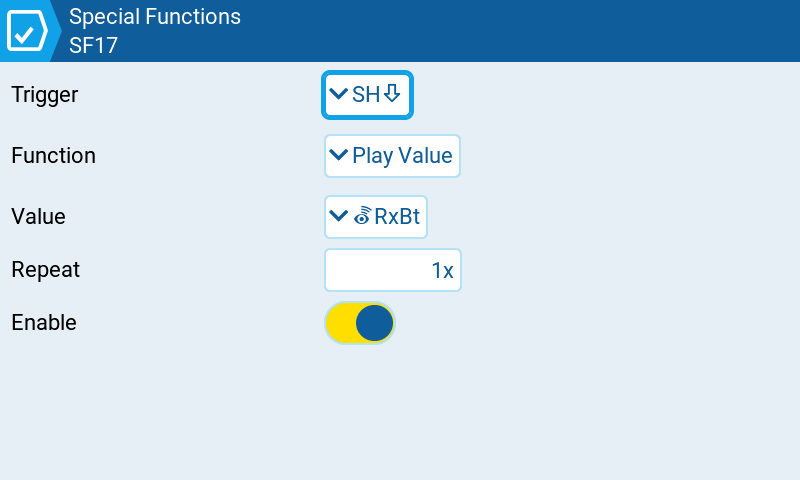The image size is (800, 480).
Task: Click the Repeat field showing 1x
Action: (393, 270)
